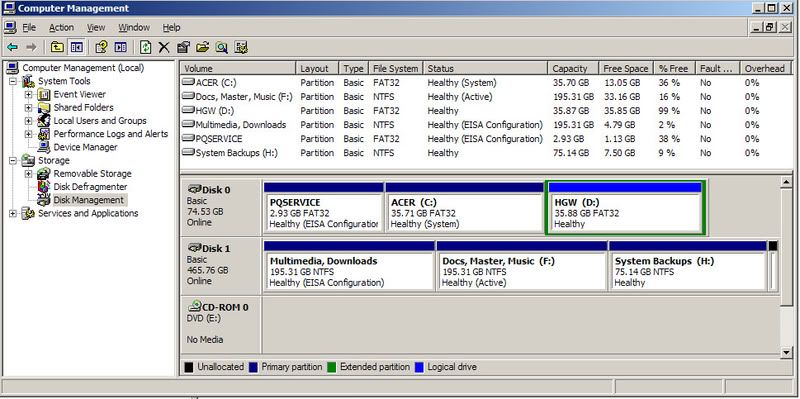The width and height of the screenshot is (800, 399).
Task: Open the Help menu
Action: pos(171,28)
